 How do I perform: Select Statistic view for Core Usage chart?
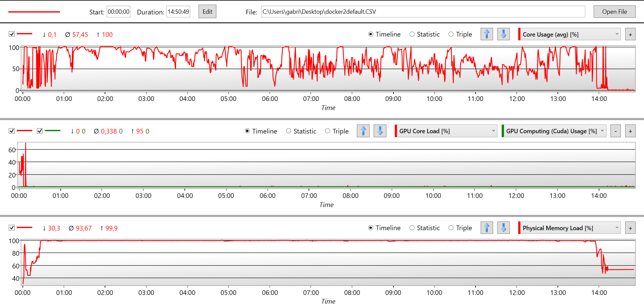point(412,34)
